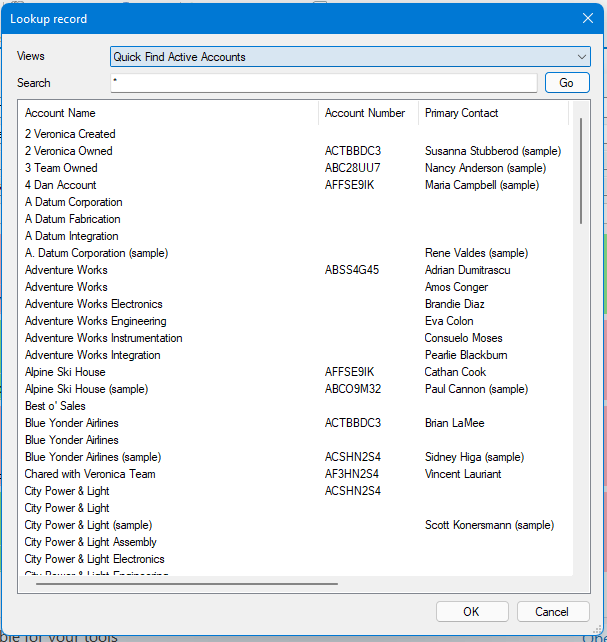Select 'A Datum Corporation' account
Viewport: 607px width, 642px height.
tap(74, 202)
